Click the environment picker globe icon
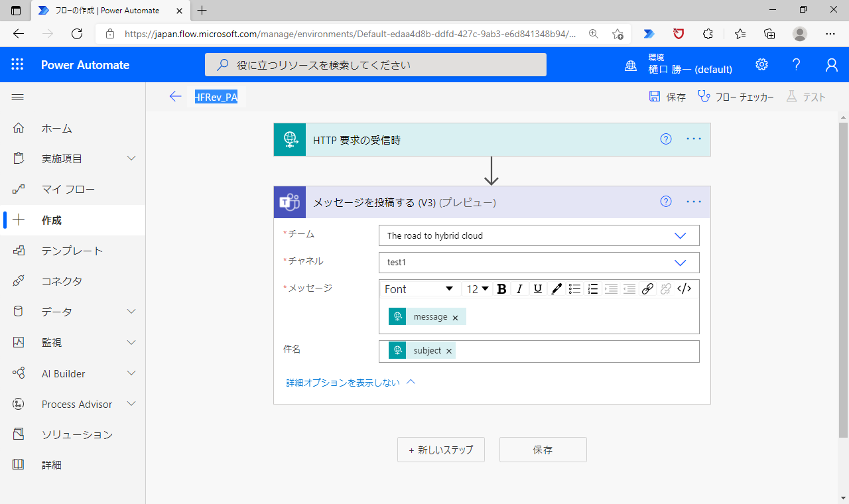Viewport: 849px width, 504px height. pos(631,65)
